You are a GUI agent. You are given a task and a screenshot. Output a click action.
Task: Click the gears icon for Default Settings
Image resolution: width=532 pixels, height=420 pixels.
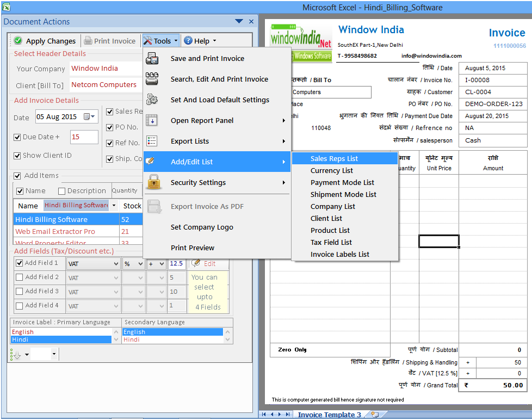(x=152, y=100)
